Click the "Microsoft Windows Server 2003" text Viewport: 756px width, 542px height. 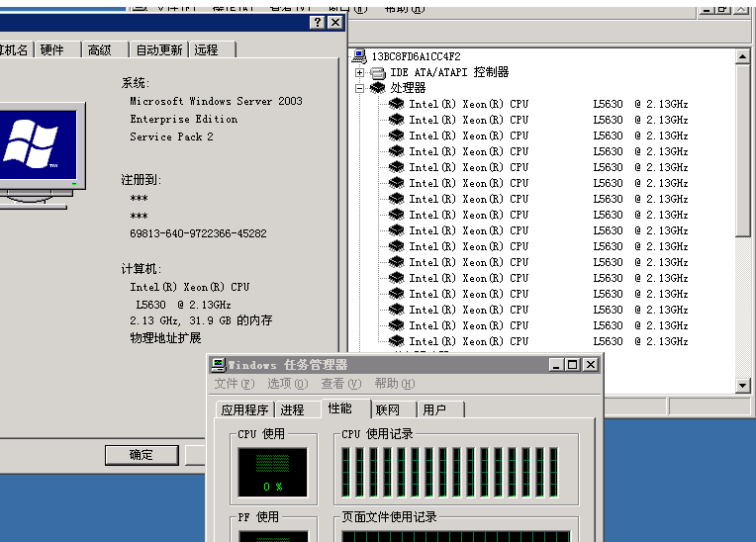pyautogui.click(x=216, y=101)
